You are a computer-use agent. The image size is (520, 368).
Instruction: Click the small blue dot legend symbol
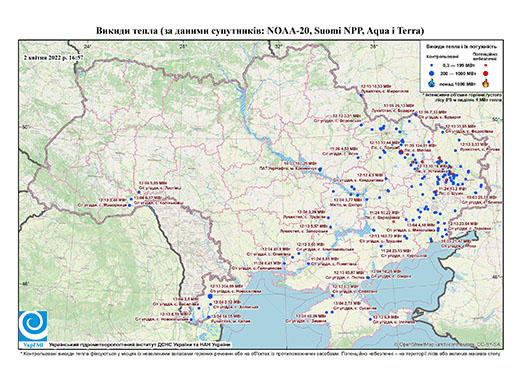coord(432,66)
